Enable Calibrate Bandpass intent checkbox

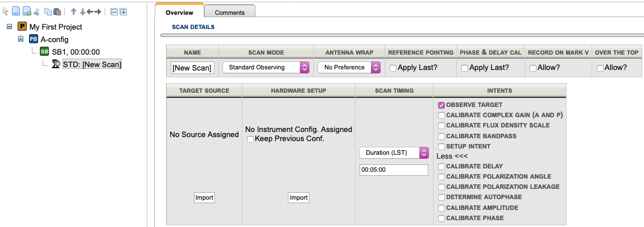tap(441, 136)
